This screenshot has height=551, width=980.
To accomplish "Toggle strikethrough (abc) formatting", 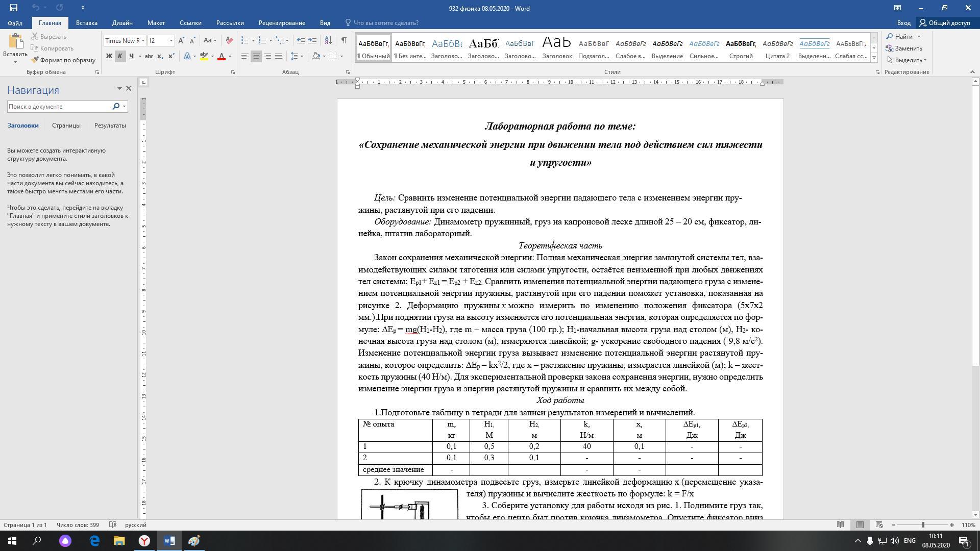I will point(149,56).
